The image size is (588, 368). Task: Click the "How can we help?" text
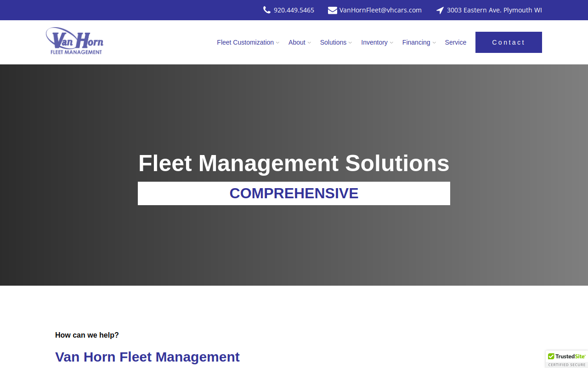pos(87,335)
